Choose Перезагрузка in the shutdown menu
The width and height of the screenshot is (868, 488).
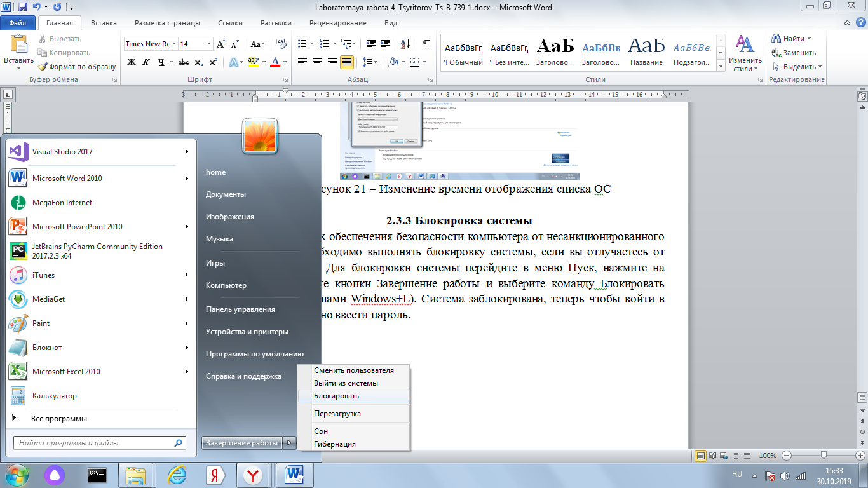tap(353, 414)
